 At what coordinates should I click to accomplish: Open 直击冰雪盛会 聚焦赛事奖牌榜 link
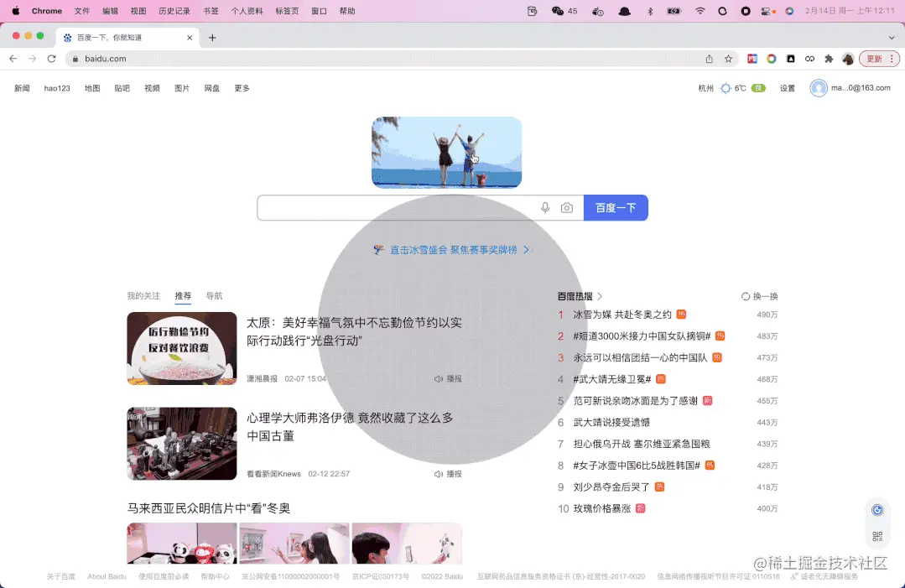pos(454,250)
